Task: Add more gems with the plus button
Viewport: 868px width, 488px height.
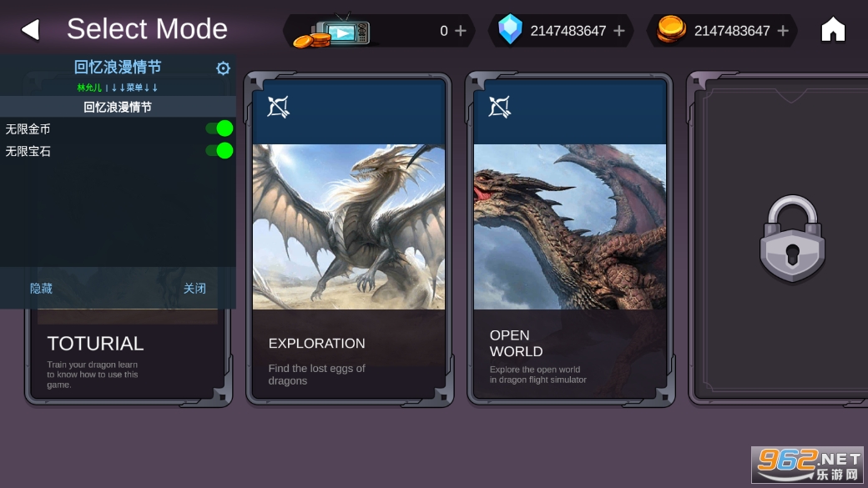Action: tap(619, 31)
